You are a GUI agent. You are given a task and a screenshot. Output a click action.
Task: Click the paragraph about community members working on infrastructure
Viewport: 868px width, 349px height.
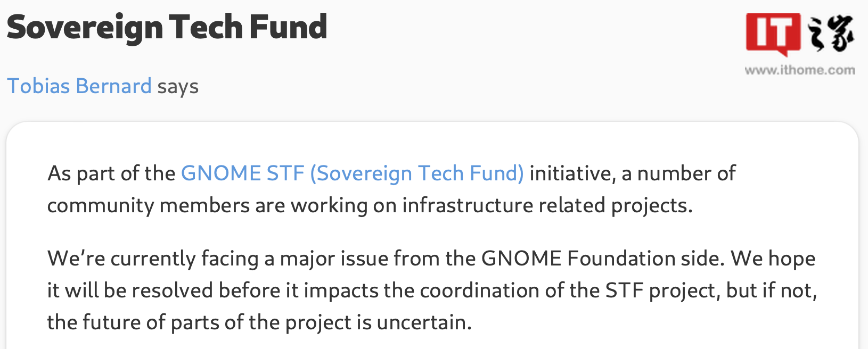[391, 189]
